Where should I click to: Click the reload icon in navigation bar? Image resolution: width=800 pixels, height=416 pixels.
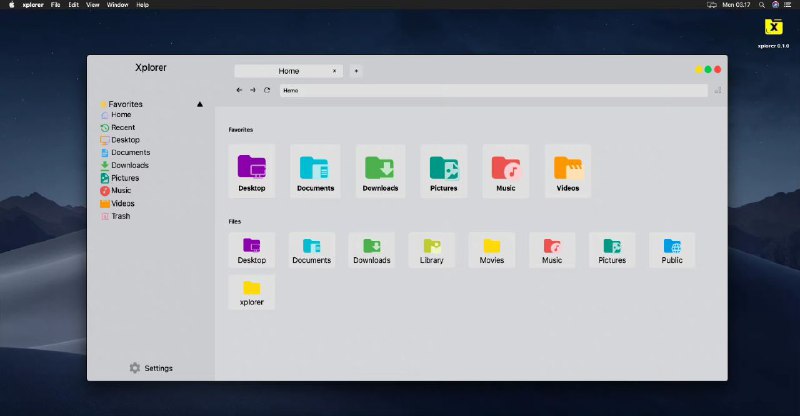pos(267,90)
